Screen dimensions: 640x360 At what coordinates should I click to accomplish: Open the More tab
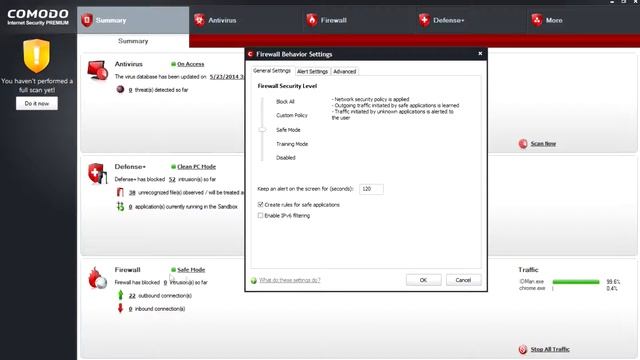tap(583, 20)
